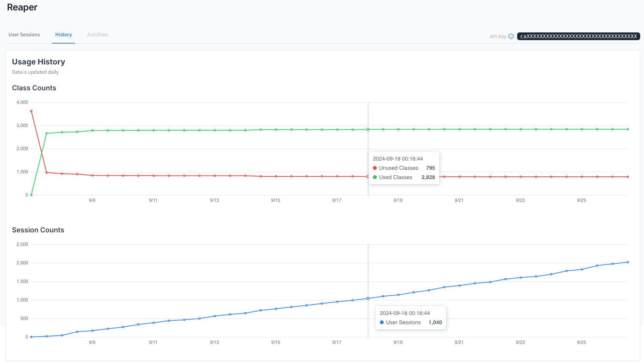Select the last green Used Classes data point

click(x=628, y=129)
